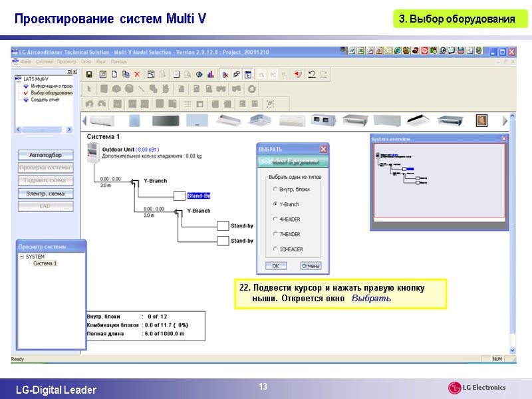
Task: Click the LATS Multi-V root tree node
Action: [x=36, y=79]
